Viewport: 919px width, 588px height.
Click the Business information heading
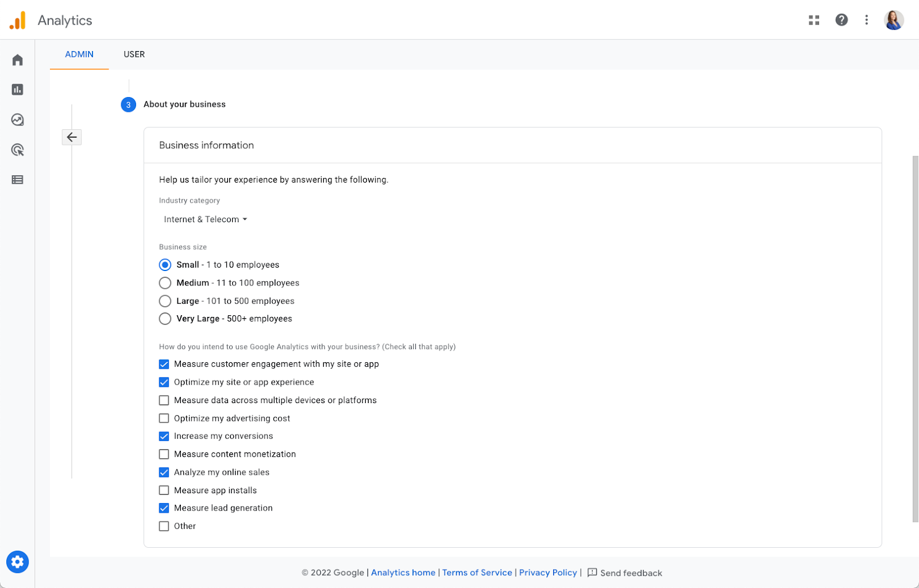(x=206, y=145)
